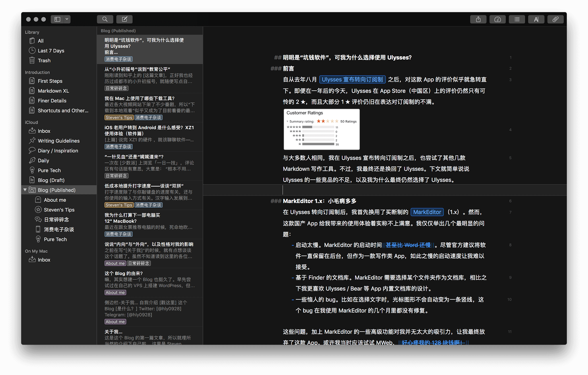Click the 日常碎碎念 tag on 教育公平 sheet
The image size is (588, 375).
pos(116,88)
